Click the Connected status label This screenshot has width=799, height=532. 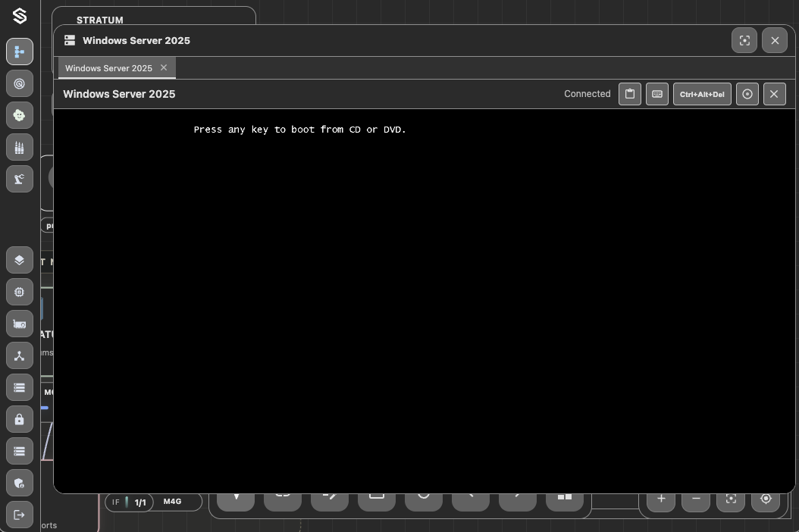pos(587,94)
